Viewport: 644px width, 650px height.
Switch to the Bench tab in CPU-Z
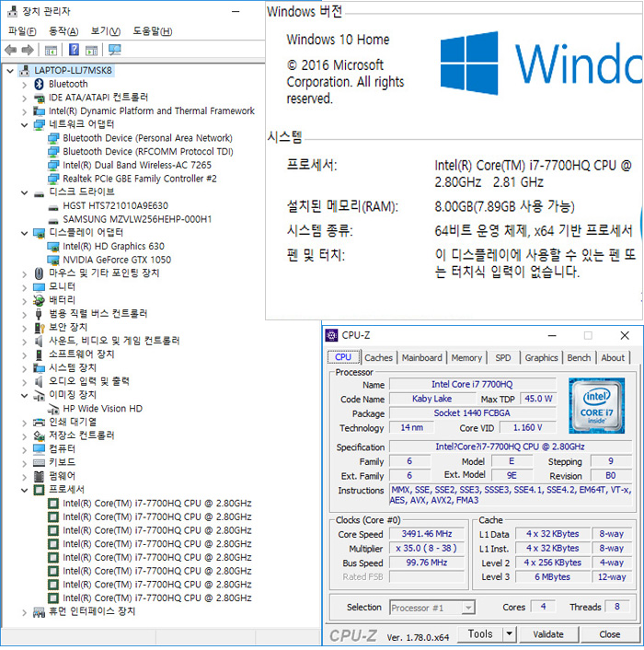click(x=579, y=357)
